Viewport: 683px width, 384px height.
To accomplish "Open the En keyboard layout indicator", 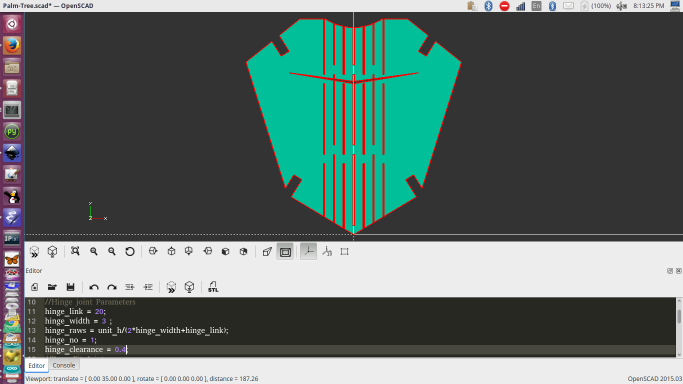I will (x=537, y=6).
